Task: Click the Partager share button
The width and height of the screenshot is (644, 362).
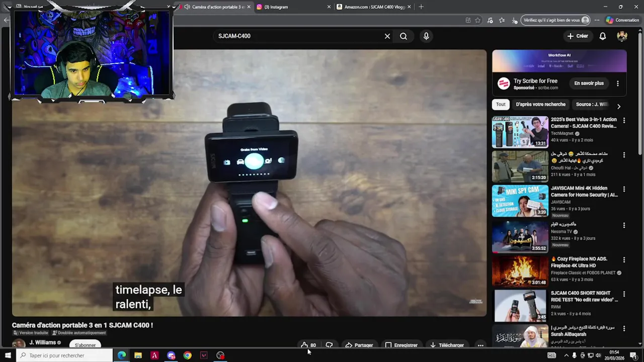Action: coord(359,345)
